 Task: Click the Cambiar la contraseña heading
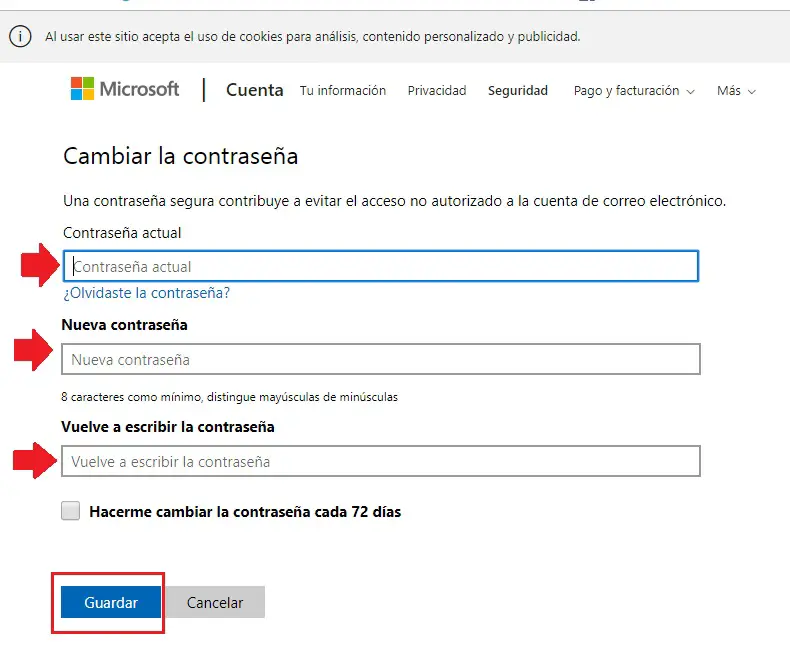[x=181, y=156]
